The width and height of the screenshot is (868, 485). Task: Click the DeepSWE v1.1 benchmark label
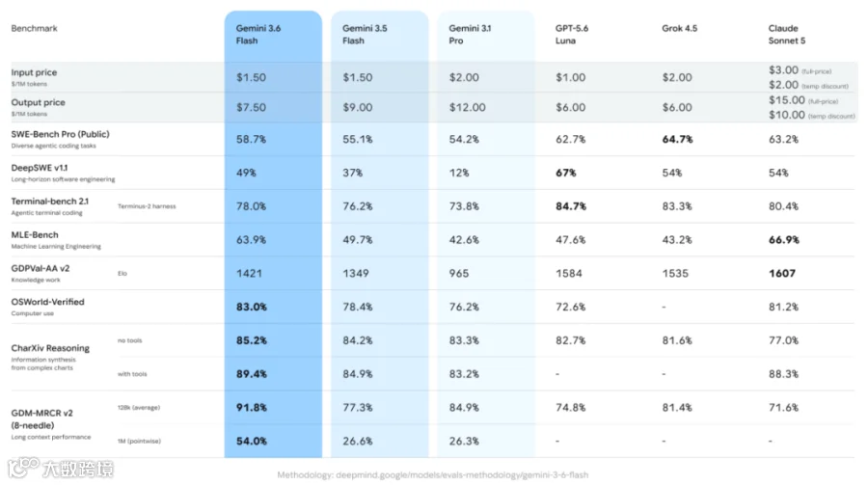pyautogui.click(x=40, y=168)
